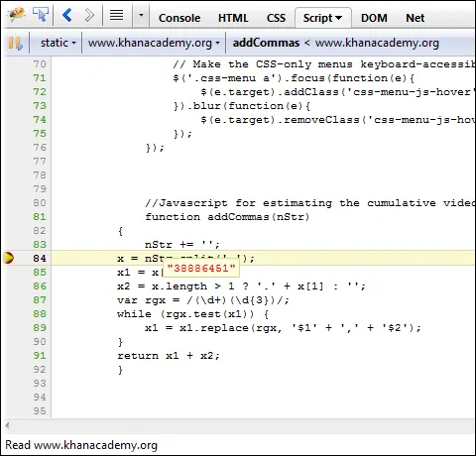Click the "x2 = x.length" line
Viewport: 476px width, 456px height.
coord(241,286)
